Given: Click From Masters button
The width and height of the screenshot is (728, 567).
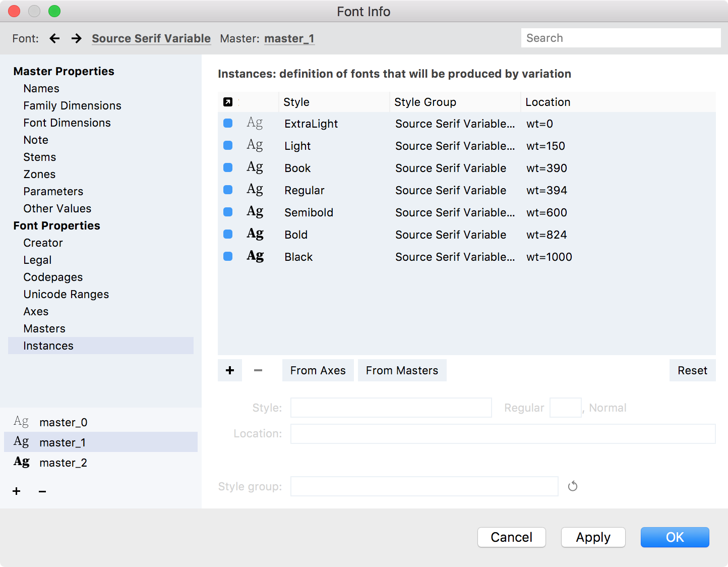Looking at the screenshot, I should pos(402,370).
